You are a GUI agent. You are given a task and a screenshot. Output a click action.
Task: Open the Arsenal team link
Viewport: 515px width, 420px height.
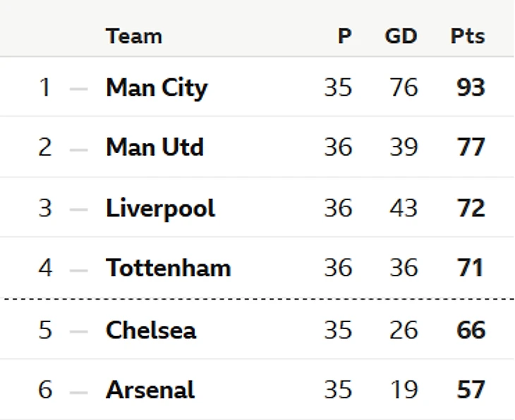coord(150,390)
